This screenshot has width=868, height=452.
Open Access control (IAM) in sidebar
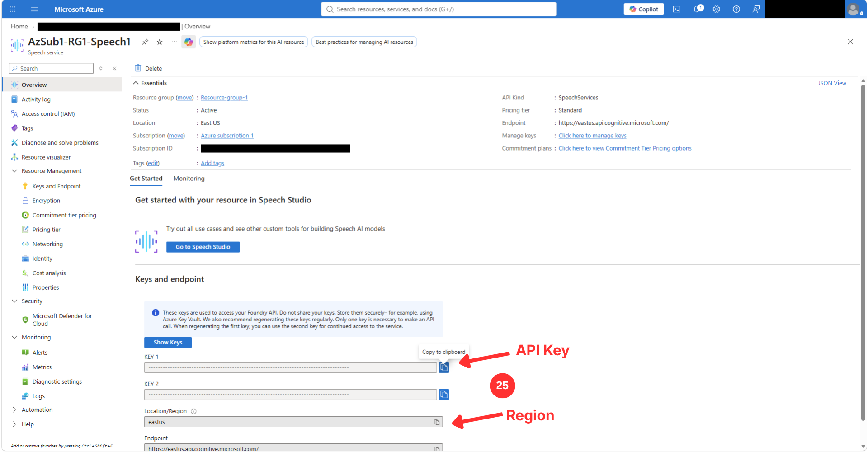[x=48, y=114]
